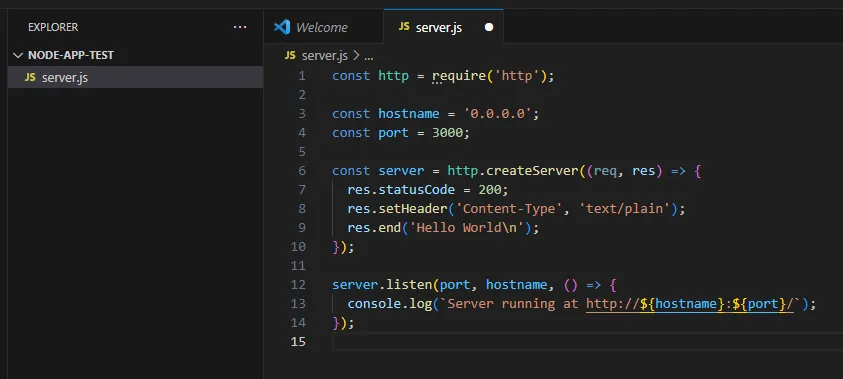Click the NODE-APP-TEST folder header

(x=135, y=55)
